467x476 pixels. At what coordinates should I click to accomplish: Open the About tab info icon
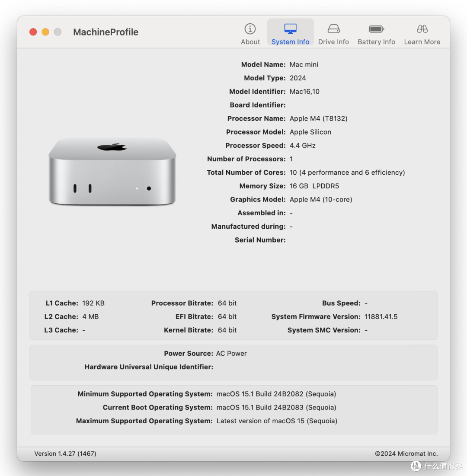point(250,29)
